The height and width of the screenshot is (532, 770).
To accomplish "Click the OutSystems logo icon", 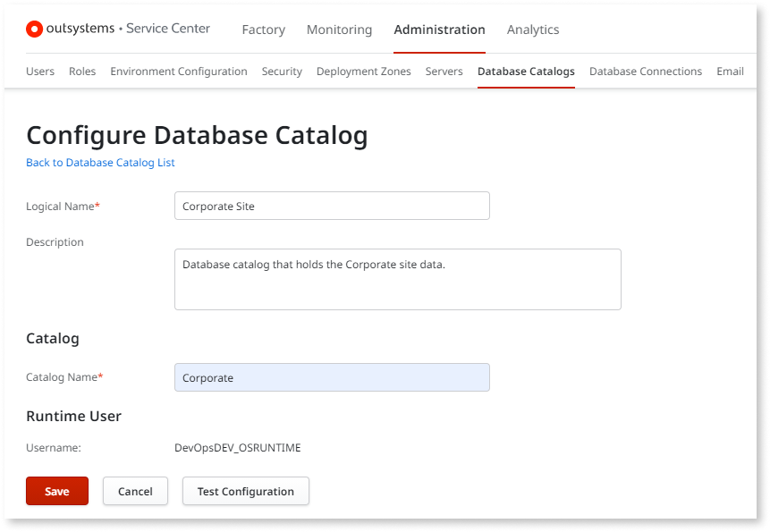I will pyautogui.click(x=34, y=30).
